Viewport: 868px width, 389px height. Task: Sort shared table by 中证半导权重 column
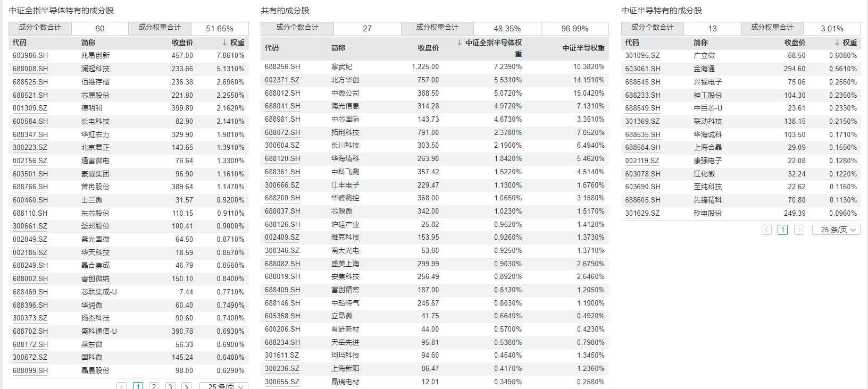[583, 48]
